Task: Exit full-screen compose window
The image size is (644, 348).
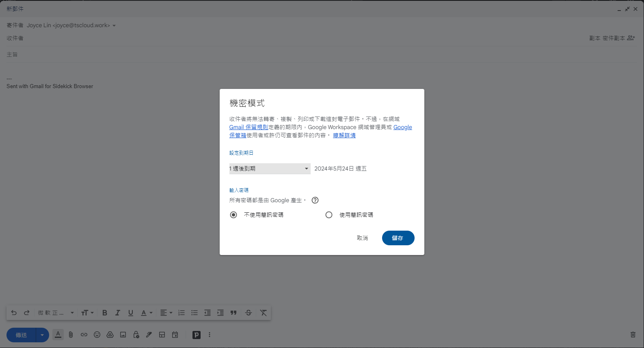Action: 627,9
